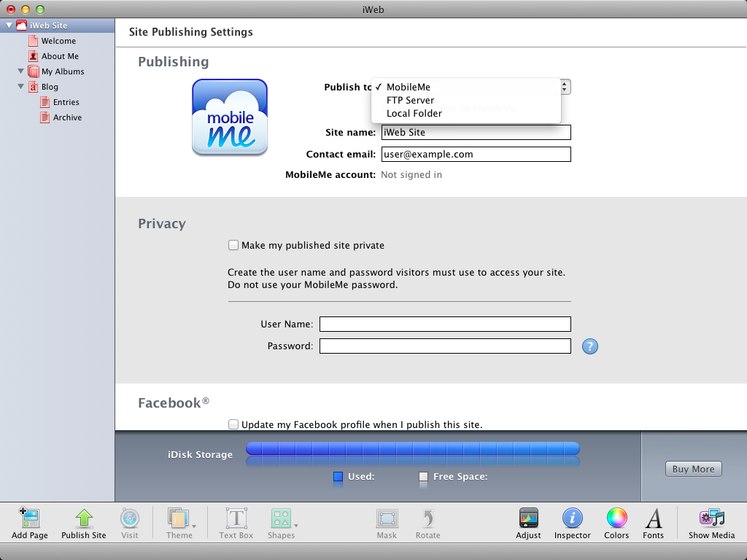
Task: Click the blue Used legend swatch
Action: pyautogui.click(x=338, y=477)
